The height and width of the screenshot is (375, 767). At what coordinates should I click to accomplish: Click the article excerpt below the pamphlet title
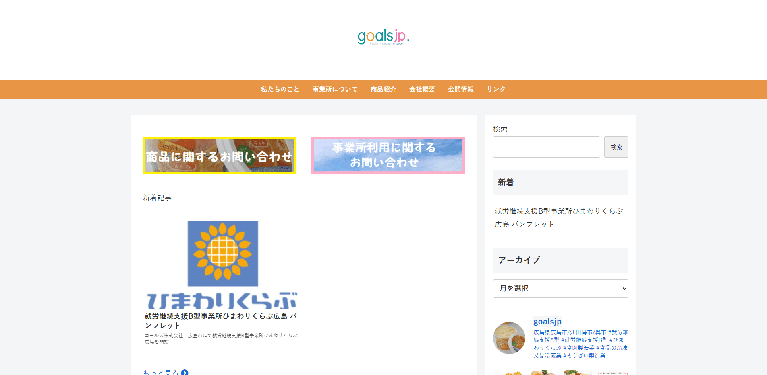(x=221, y=338)
